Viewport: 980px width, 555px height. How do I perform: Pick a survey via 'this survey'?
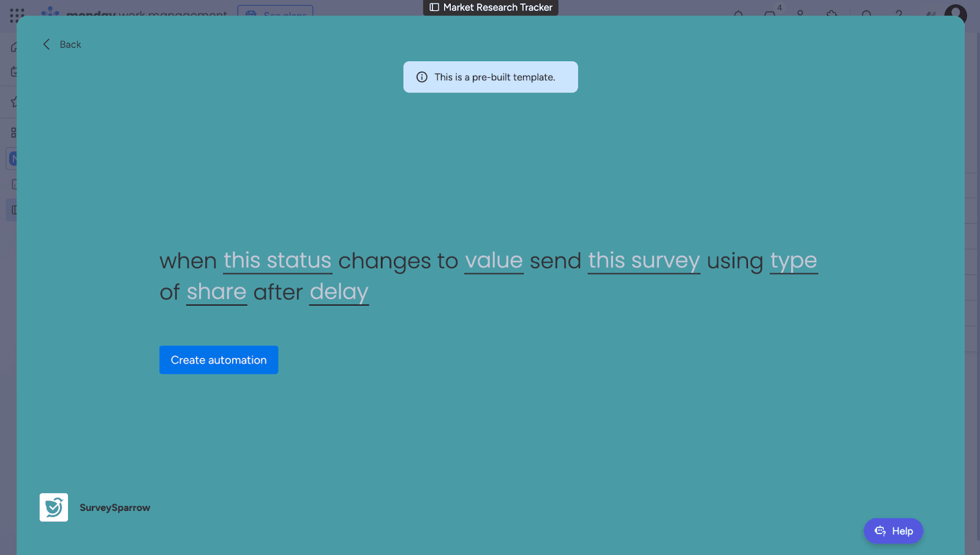644,261
